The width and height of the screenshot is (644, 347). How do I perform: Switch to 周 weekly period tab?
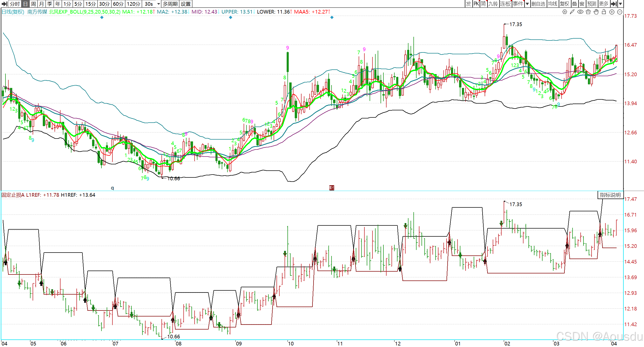(x=33, y=4)
